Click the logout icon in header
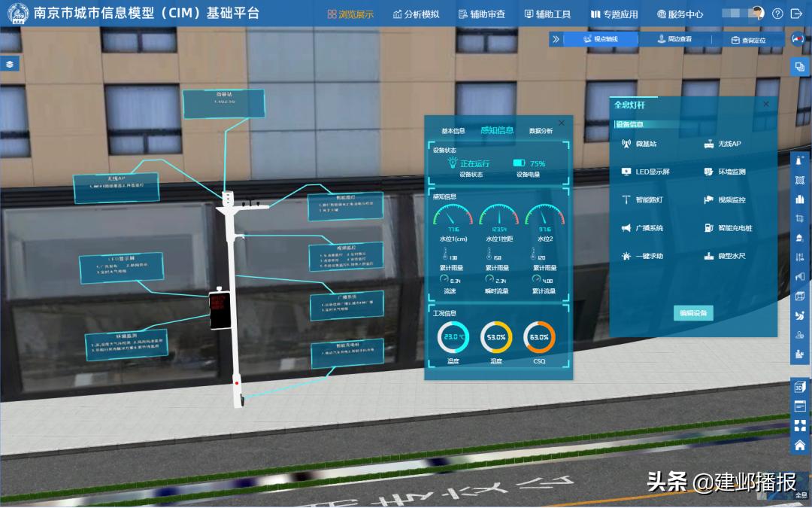Screen dimensions: 812x508 point(796,14)
